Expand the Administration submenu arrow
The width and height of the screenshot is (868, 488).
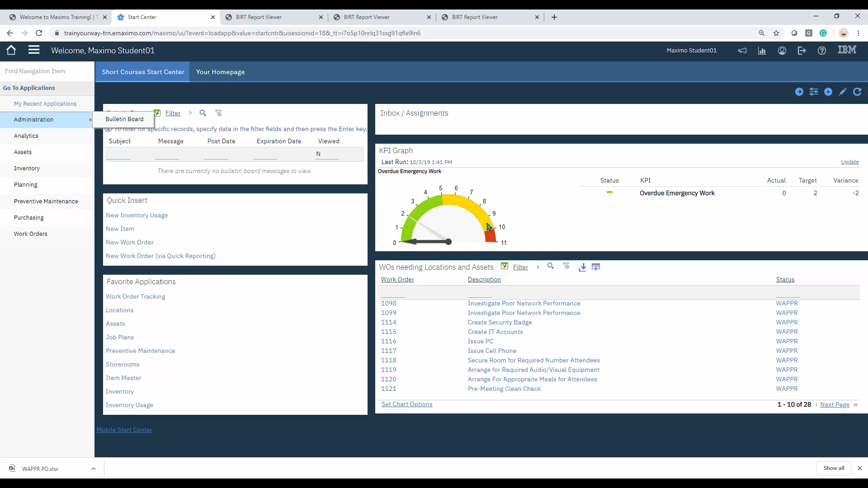(90, 120)
